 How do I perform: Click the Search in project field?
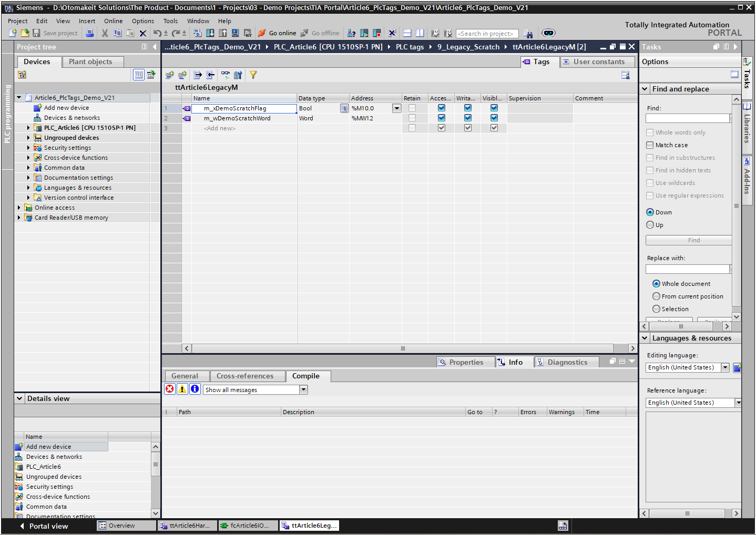(487, 34)
